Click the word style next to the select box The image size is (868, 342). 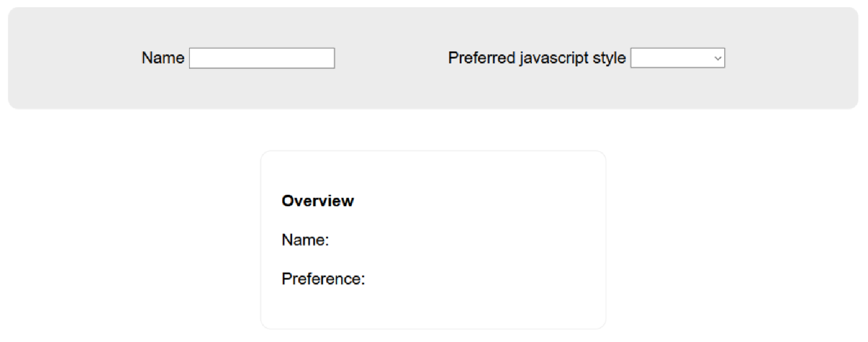[x=609, y=58]
